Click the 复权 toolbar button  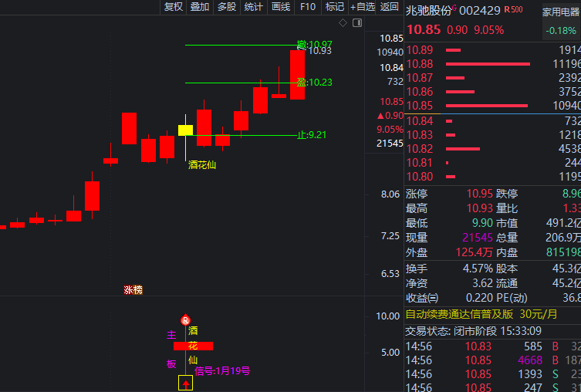174,7
